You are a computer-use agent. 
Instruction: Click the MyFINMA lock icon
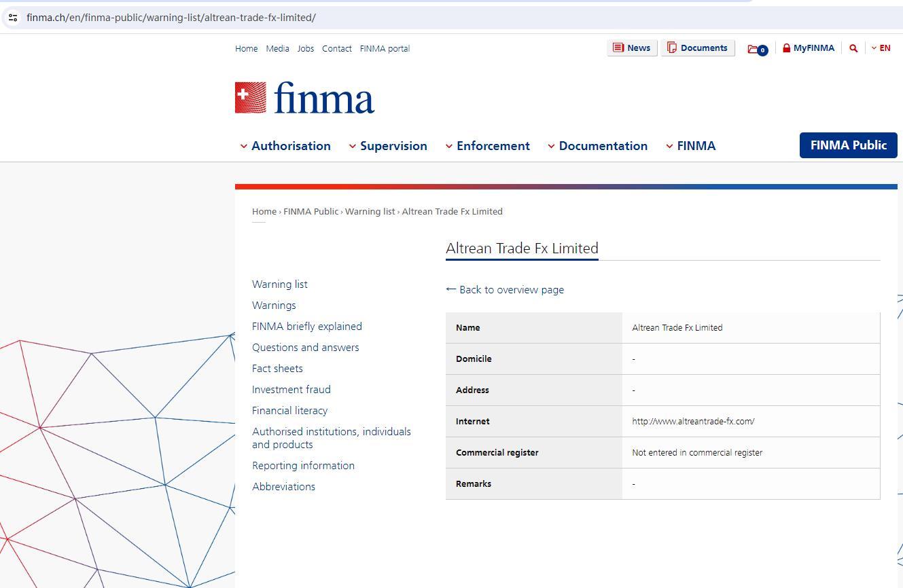coord(786,48)
